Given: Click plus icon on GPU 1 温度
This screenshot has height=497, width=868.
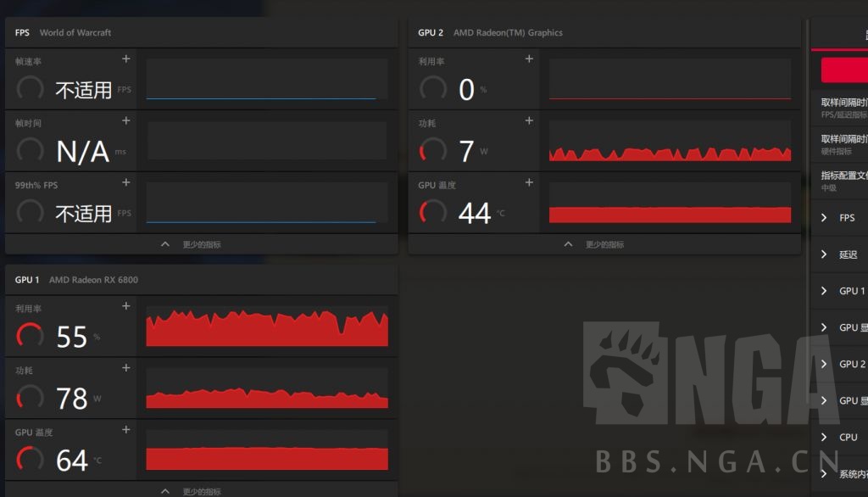Looking at the screenshot, I should tap(126, 430).
